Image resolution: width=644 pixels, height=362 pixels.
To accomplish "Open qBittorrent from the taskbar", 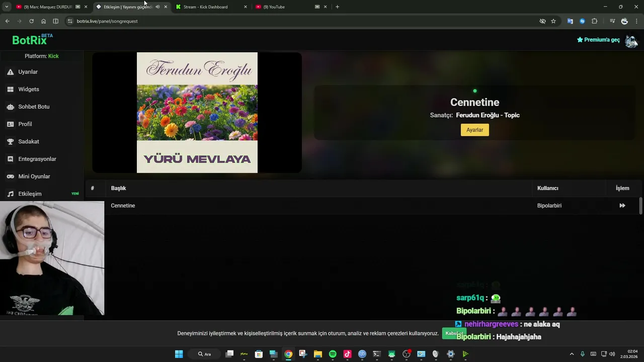I will click(362, 354).
